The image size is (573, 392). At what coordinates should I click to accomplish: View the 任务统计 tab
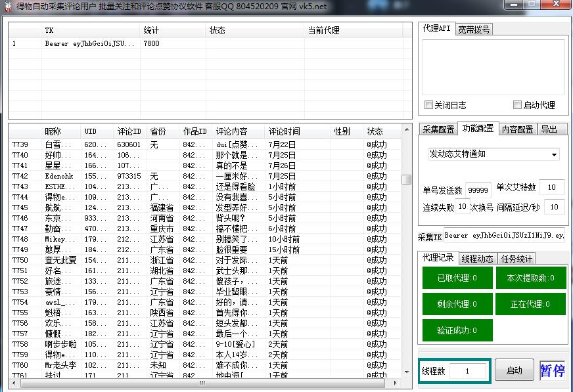tap(516, 259)
